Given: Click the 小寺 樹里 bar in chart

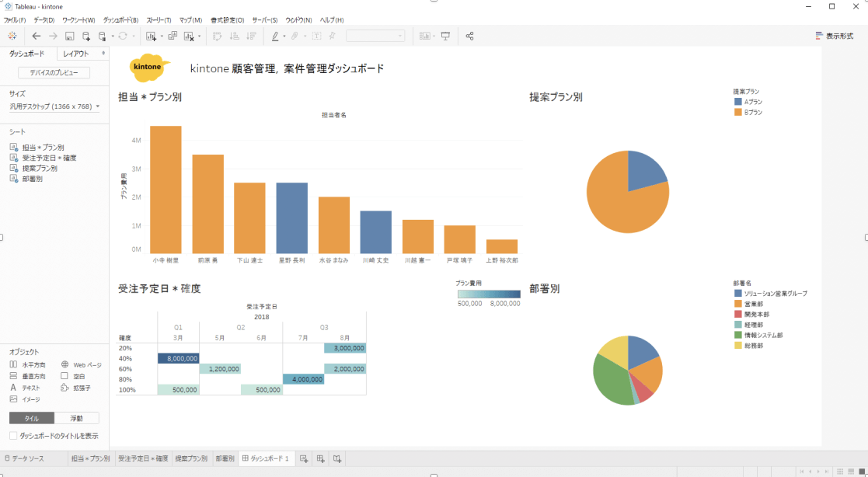Looking at the screenshot, I should click(x=166, y=190).
